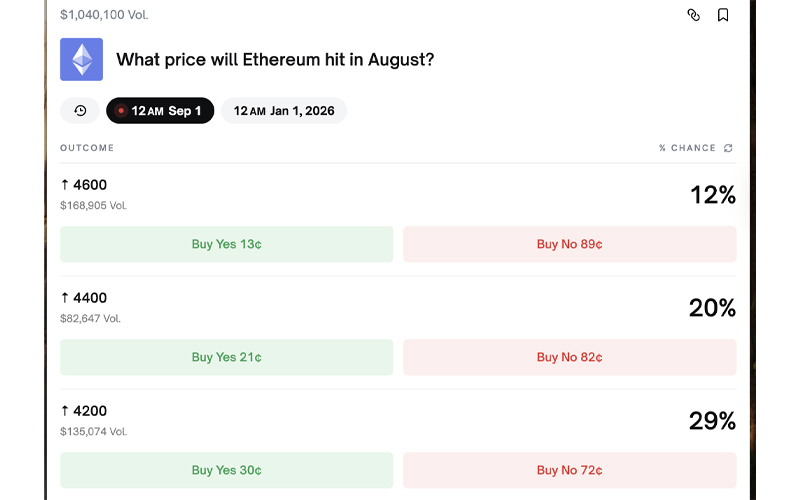Buy No at 82¢ for 4400

pos(570,357)
